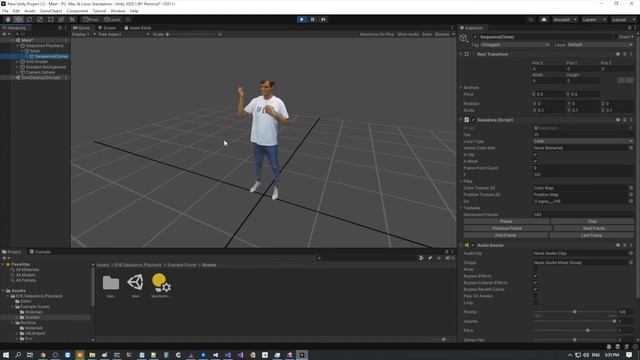This screenshot has height=360, width=640.
Task: Open the Free Aspect dropdown
Action: click(124, 34)
